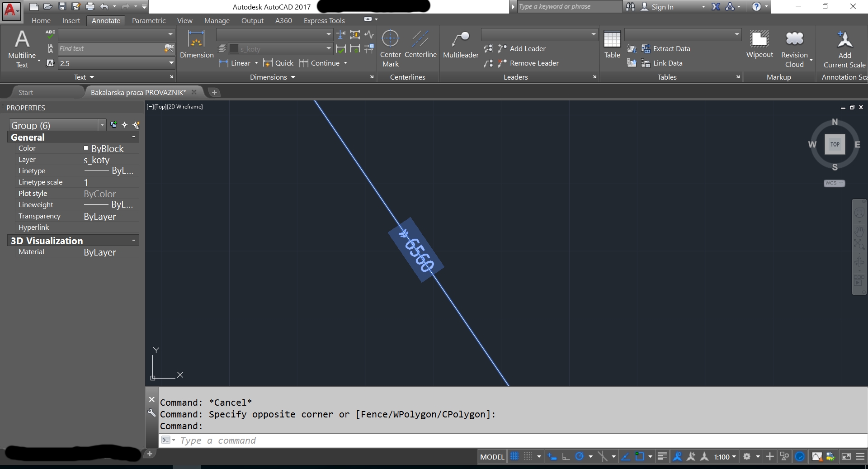Collapse the General properties section
The width and height of the screenshot is (868, 469).
[134, 137]
